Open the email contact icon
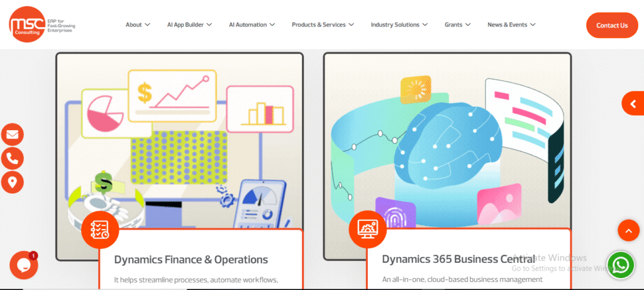This screenshot has width=644, height=290. click(13, 135)
